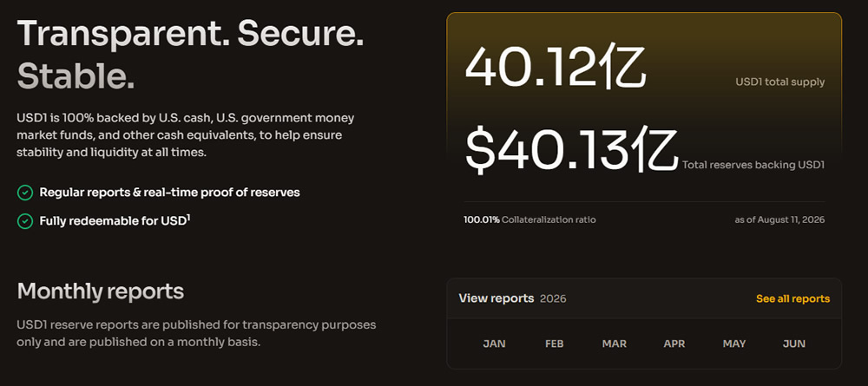This screenshot has height=386, width=868.
Task: Click the 100.01% Collateralization ratio text
Action: (529, 219)
